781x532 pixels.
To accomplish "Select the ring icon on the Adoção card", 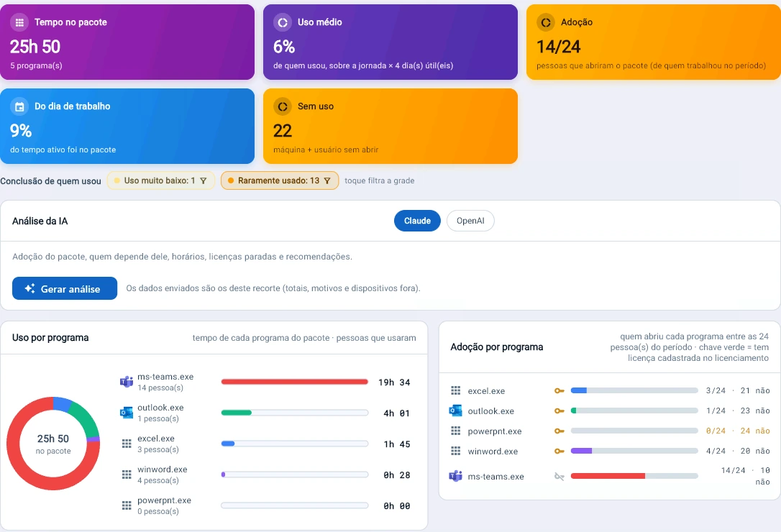I will 546,22.
